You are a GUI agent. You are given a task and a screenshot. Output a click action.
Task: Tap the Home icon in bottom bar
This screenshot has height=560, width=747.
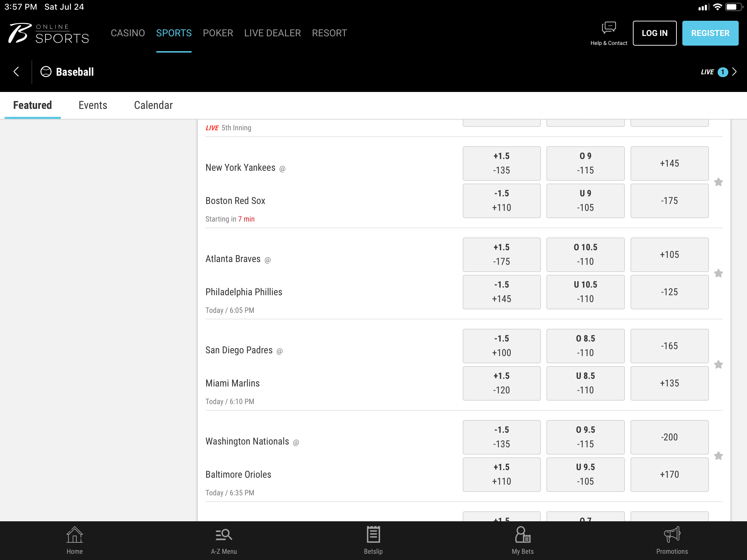click(x=74, y=534)
